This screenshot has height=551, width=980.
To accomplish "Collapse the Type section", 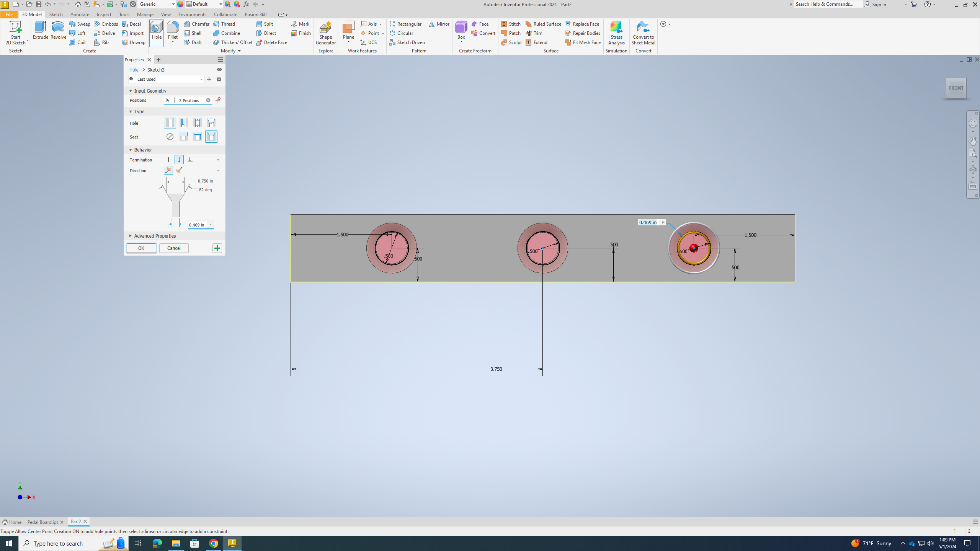I will pos(130,112).
